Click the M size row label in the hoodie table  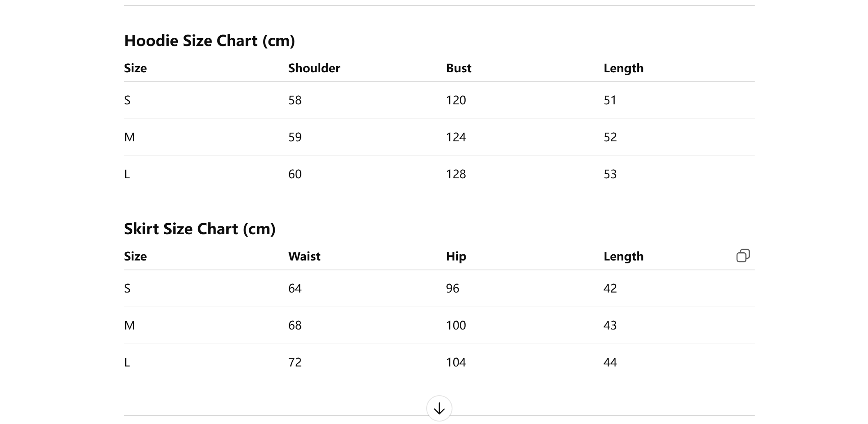129,137
